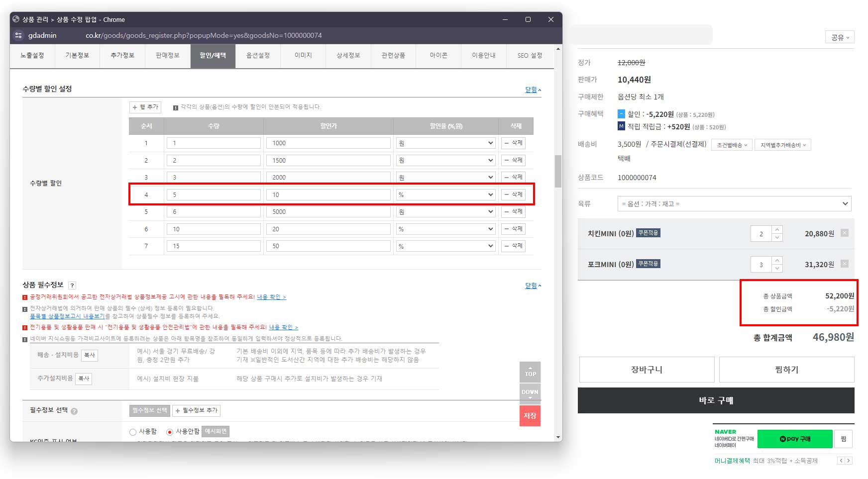Select the 사용안함 radio button
Viewport: 868px width, 479px height.
pos(170,432)
